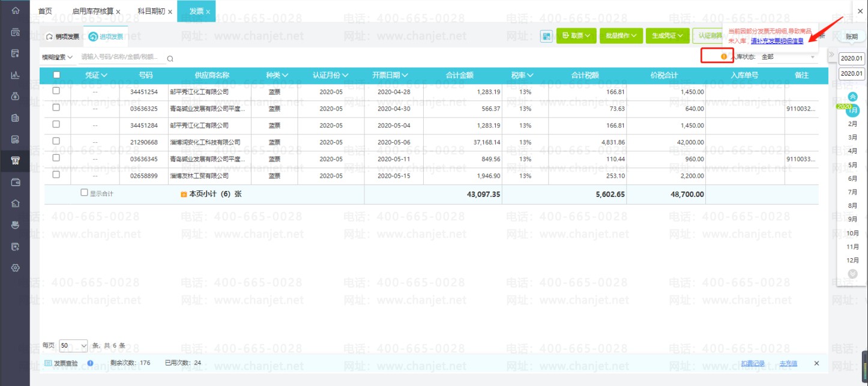This screenshot has width=868, height=386.
Task: Open the wallet icon in the sidebar
Action: tap(16, 182)
